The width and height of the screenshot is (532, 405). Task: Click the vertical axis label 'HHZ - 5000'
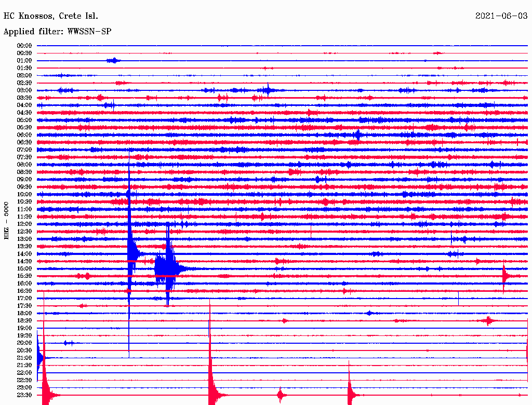(x=6, y=221)
